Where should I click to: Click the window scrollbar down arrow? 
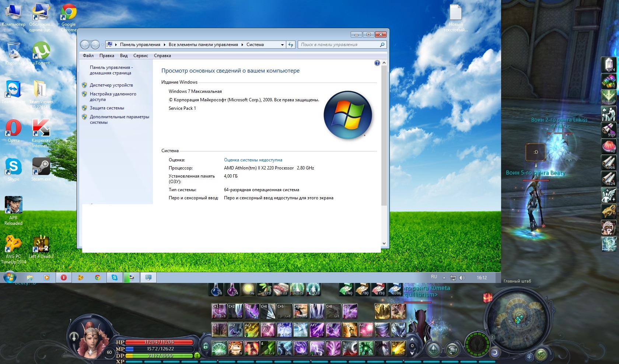(x=384, y=244)
